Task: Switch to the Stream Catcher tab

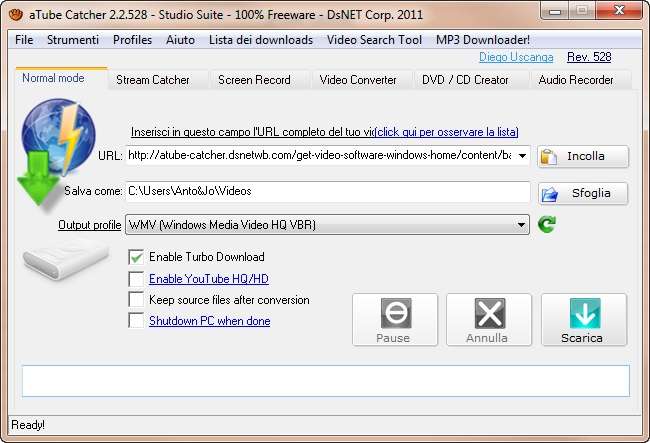Action: tap(152, 80)
